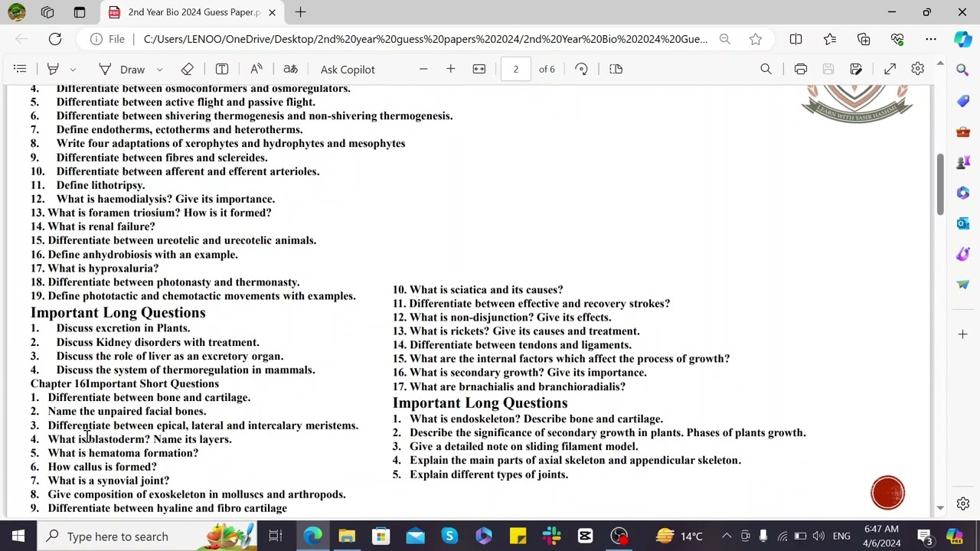
Task: Open the volume control in tray
Action: [x=818, y=536]
